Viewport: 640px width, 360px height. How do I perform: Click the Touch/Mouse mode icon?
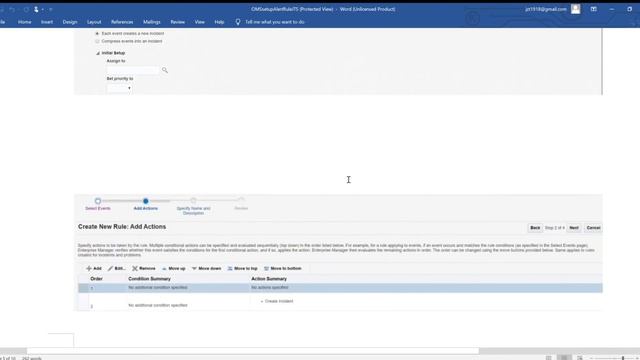tap(36, 9)
